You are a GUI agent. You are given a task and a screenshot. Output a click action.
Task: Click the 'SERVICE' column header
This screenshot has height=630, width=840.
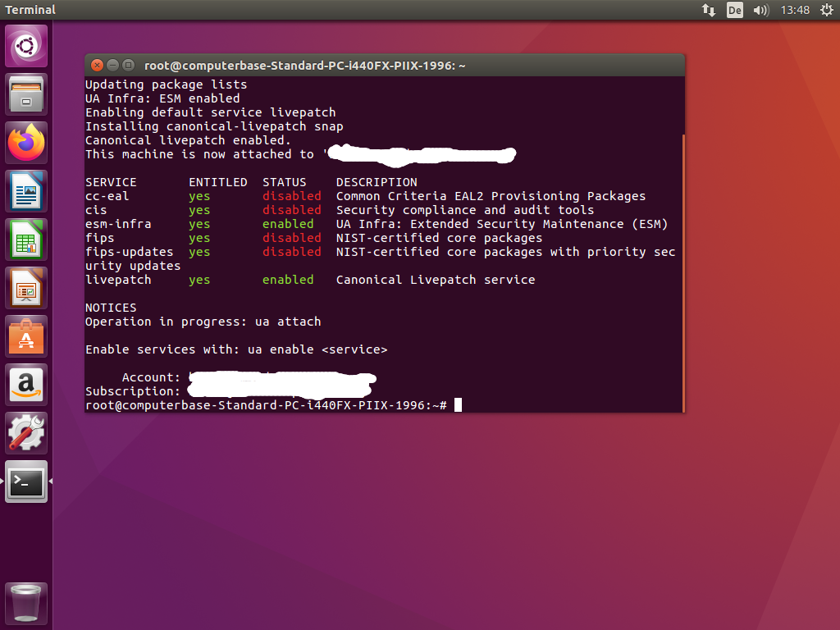pos(111,182)
